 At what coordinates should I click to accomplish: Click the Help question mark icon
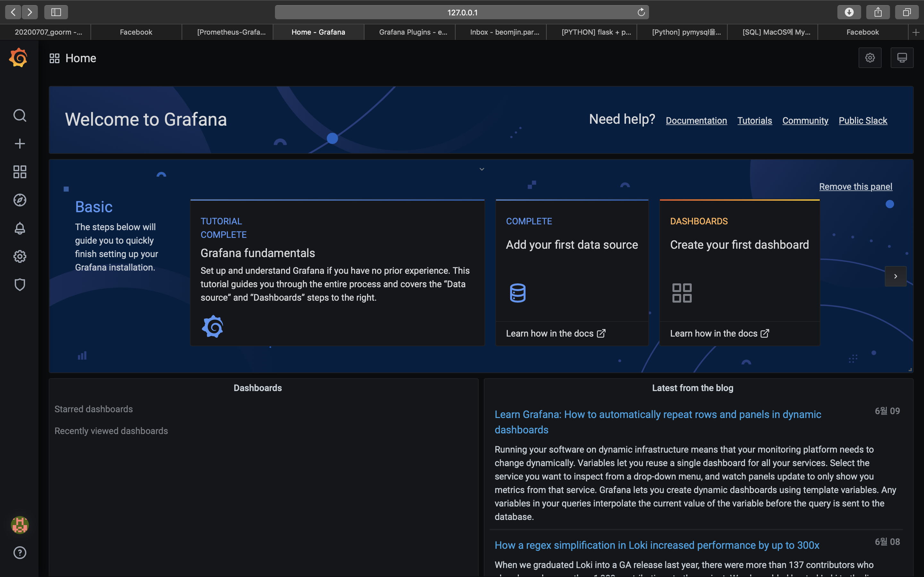20,553
